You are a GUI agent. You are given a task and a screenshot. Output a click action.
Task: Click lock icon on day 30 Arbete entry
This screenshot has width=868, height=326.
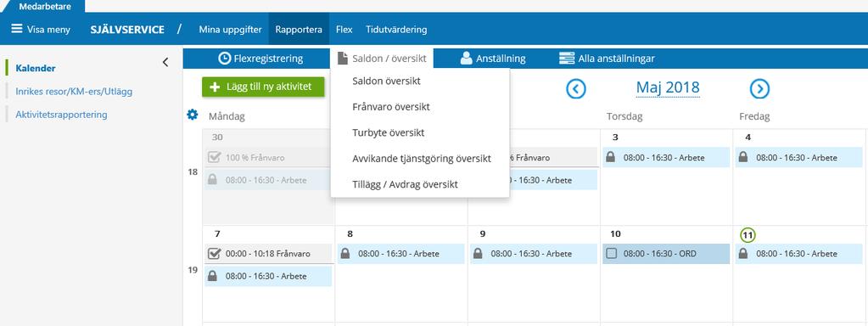click(x=212, y=180)
